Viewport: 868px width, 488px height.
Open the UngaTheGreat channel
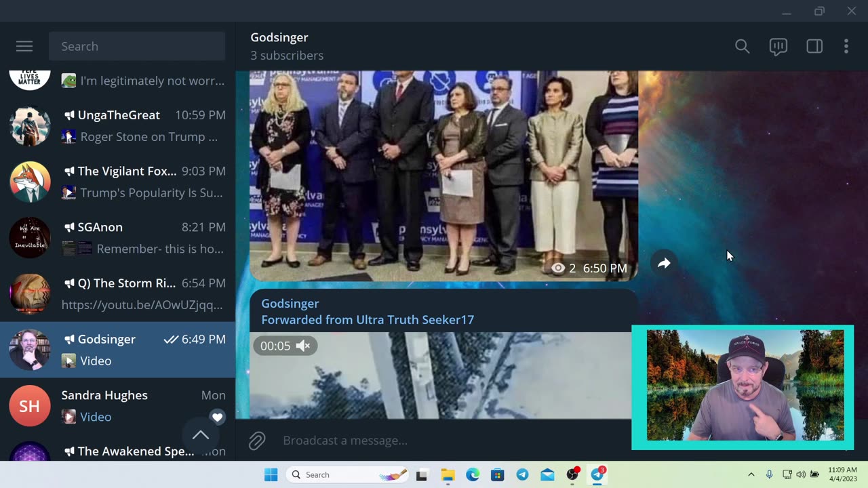tap(118, 125)
